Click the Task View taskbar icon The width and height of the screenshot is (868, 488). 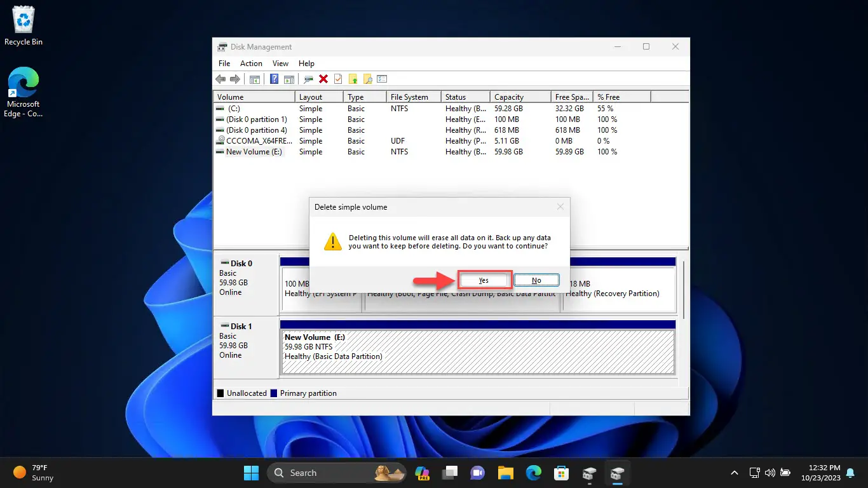coord(451,473)
